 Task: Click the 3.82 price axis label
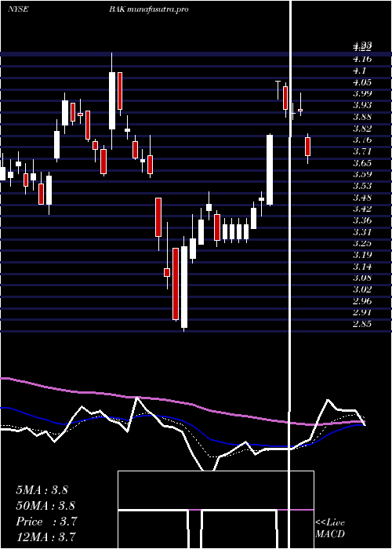(362, 129)
